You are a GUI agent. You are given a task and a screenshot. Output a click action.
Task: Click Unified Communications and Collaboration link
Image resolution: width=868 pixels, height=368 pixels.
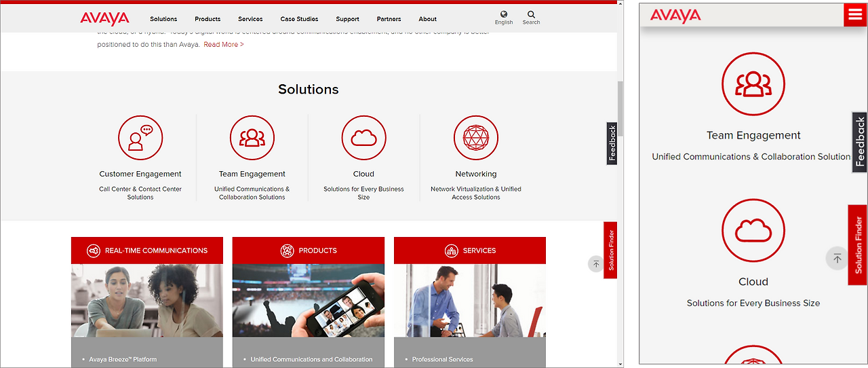311,359
